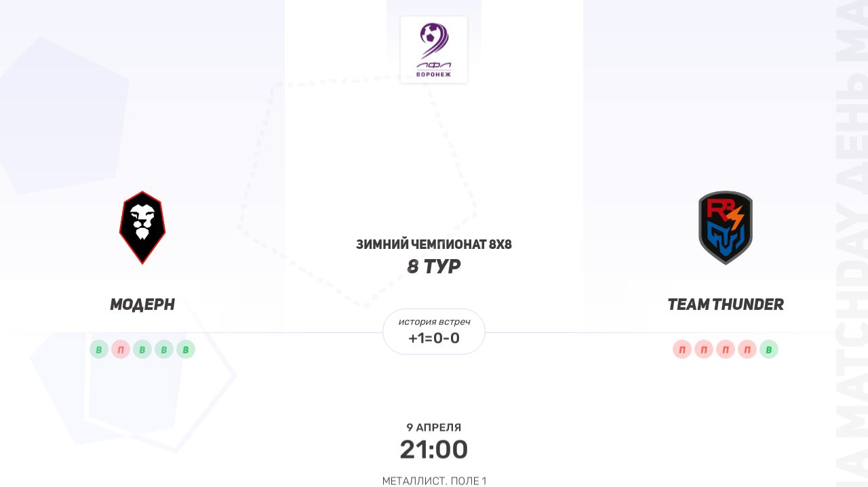Click the Металлист. Поле 1 venue text
Image resolution: width=868 pixels, height=487 pixels.
coord(434,481)
